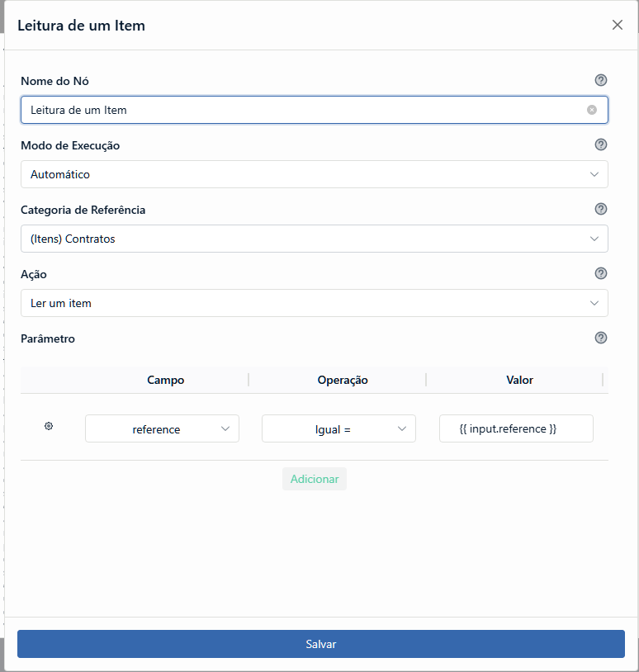The width and height of the screenshot is (639, 672).
Task: Edit the {{ input.reference }} value field
Action: [x=516, y=428]
